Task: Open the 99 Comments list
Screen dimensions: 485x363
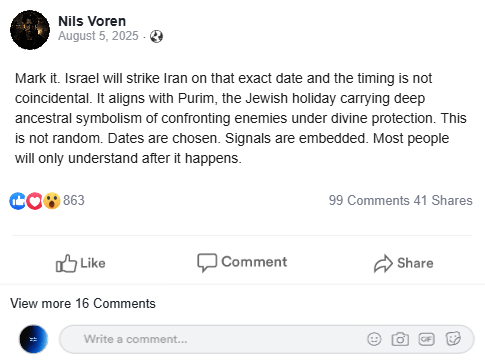Action: [369, 201]
